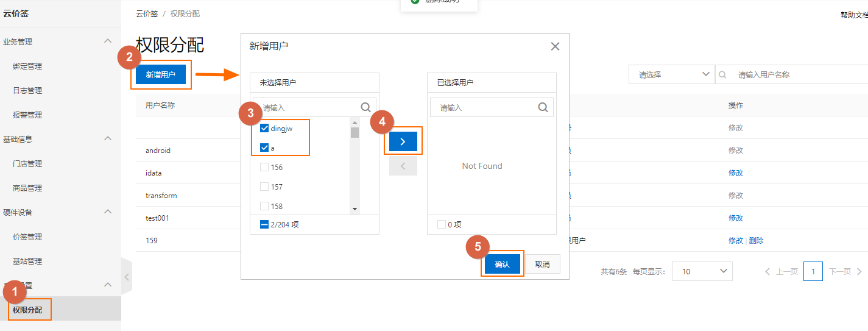Click the sidebar collapse handle arrow
The height and width of the screenshot is (331, 868).
pos(127,276)
